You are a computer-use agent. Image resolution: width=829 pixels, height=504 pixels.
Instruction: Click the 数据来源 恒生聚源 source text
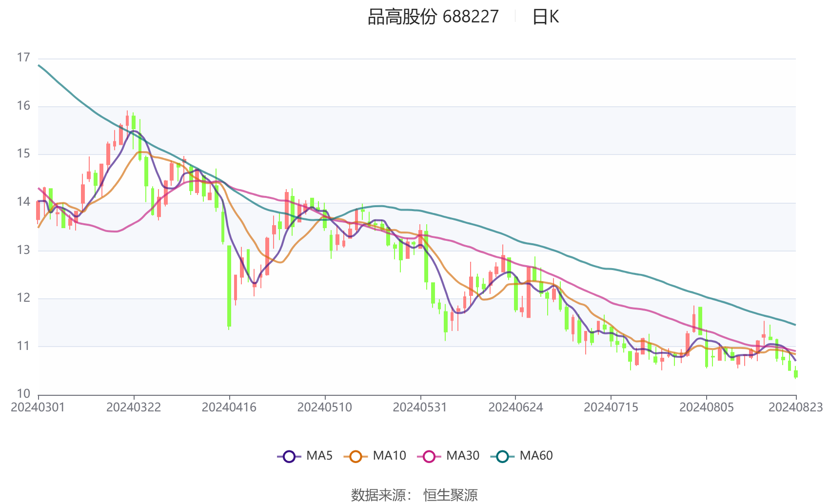pos(414,495)
